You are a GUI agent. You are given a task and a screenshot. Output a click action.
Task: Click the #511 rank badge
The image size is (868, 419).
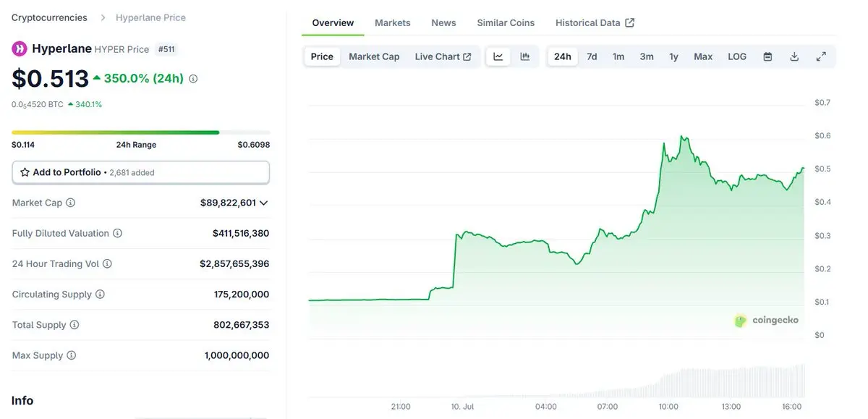tap(167, 49)
